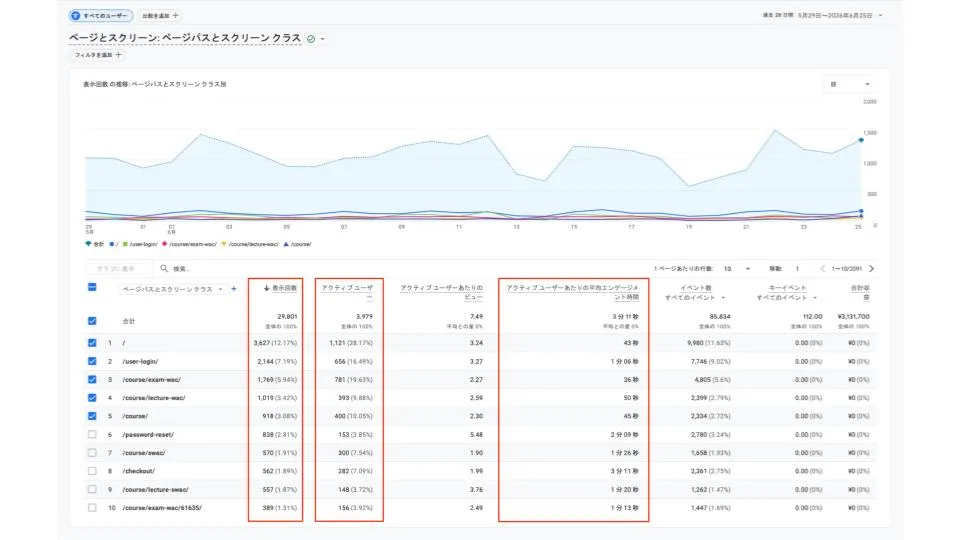Click the 合計 legend marker under the chart
The image size is (960, 540).
[88, 244]
